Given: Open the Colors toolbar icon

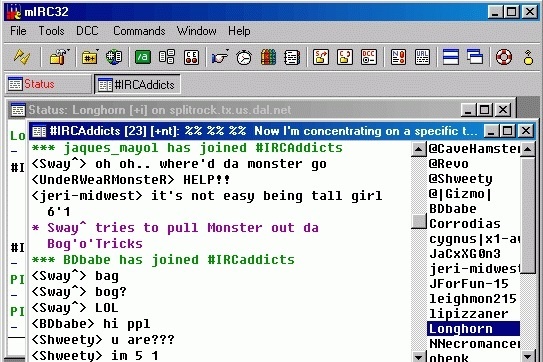Looking at the screenshot, I should tap(268, 57).
